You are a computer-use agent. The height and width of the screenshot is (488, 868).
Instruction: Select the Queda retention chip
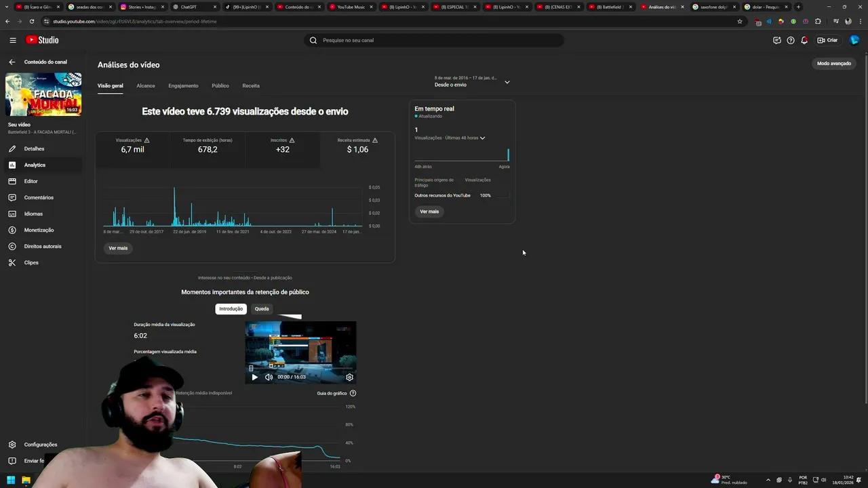[262, 308]
